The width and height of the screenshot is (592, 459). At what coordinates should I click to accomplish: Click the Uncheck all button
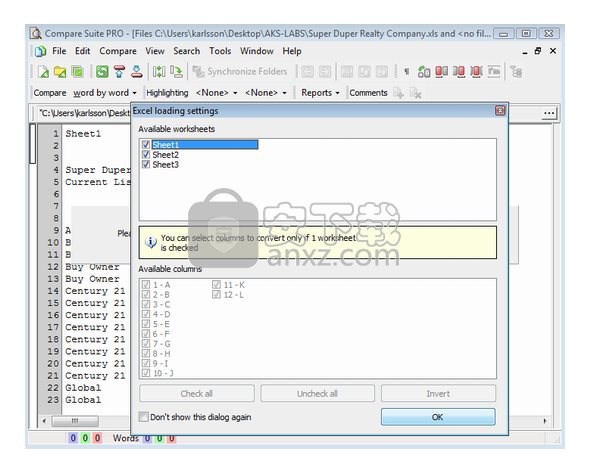point(318,394)
